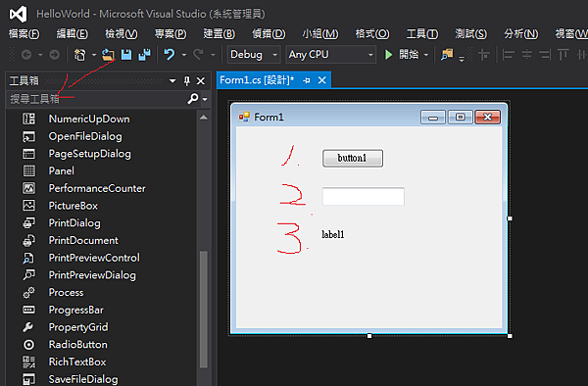The width and height of the screenshot is (588, 386).
Task: Expand the toolbox search options arrow
Action: click(x=205, y=99)
